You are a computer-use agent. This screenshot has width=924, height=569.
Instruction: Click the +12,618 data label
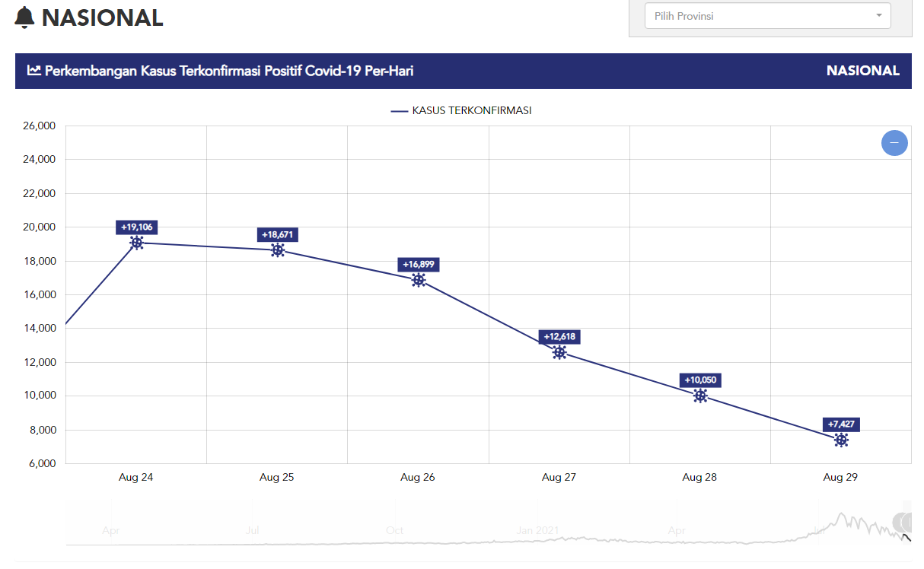coord(559,336)
